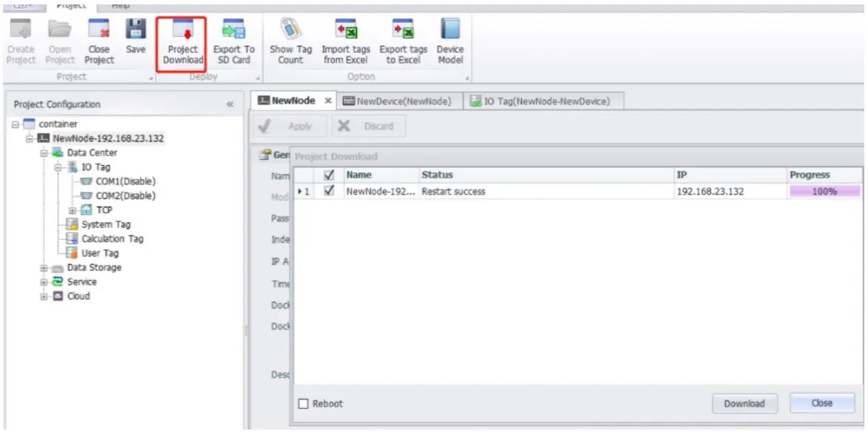
Task: Click the Close Project ribbon icon
Action: point(99,30)
